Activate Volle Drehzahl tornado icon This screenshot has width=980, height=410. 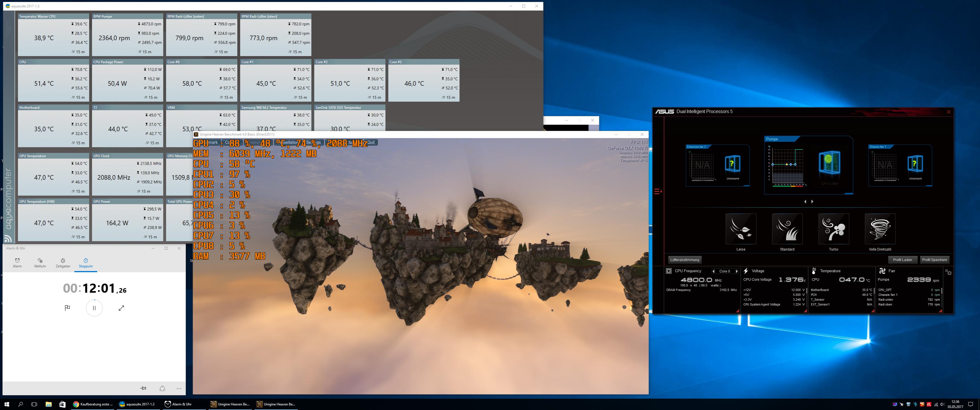coord(880,229)
